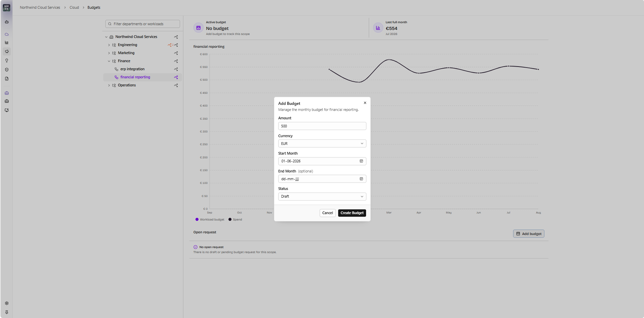Close the Add Budget dialog

(x=365, y=103)
